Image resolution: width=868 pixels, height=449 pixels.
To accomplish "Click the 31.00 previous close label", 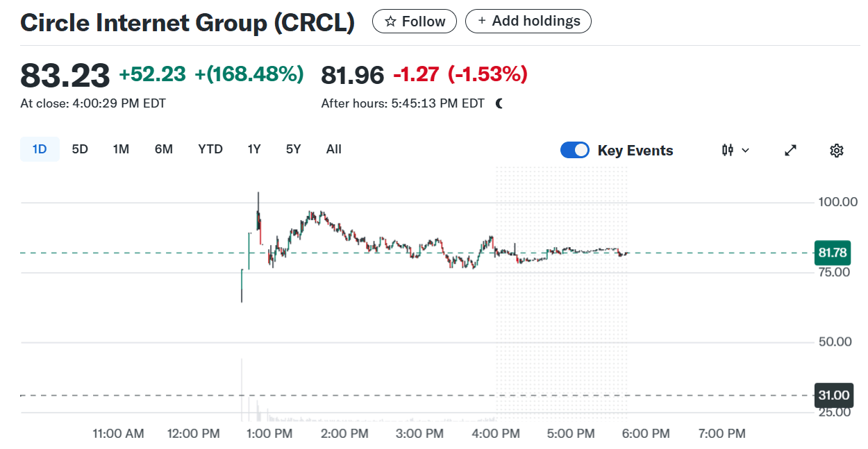I will tap(833, 396).
